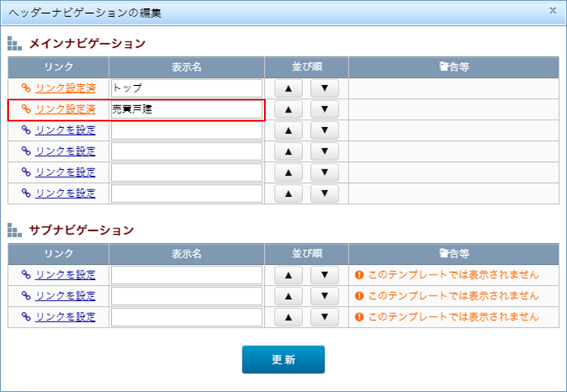
Task: Move 売買戸建 row up with arrow
Action: [x=288, y=109]
